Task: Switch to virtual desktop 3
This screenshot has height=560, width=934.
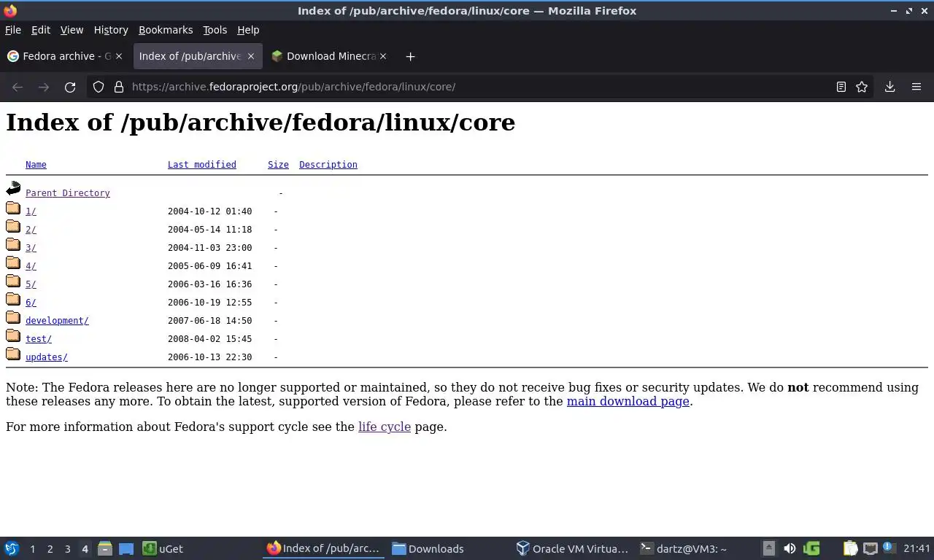Action: click(x=67, y=548)
